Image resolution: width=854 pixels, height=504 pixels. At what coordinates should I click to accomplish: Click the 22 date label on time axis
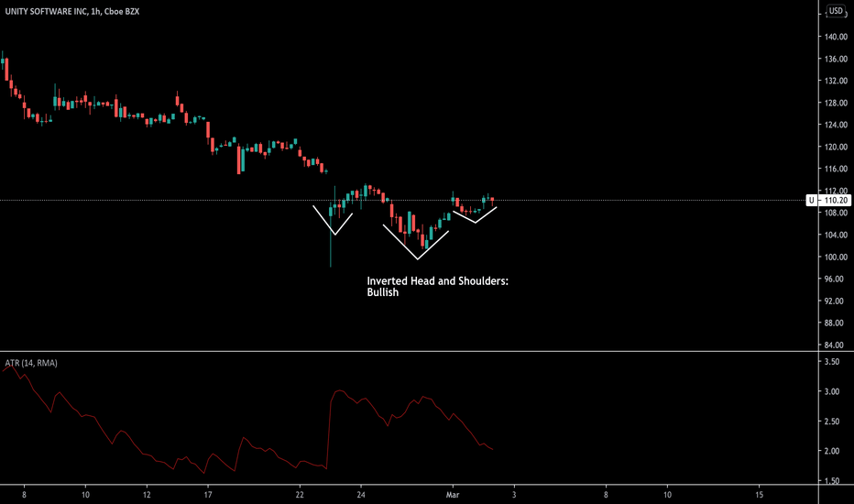pos(300,495)
